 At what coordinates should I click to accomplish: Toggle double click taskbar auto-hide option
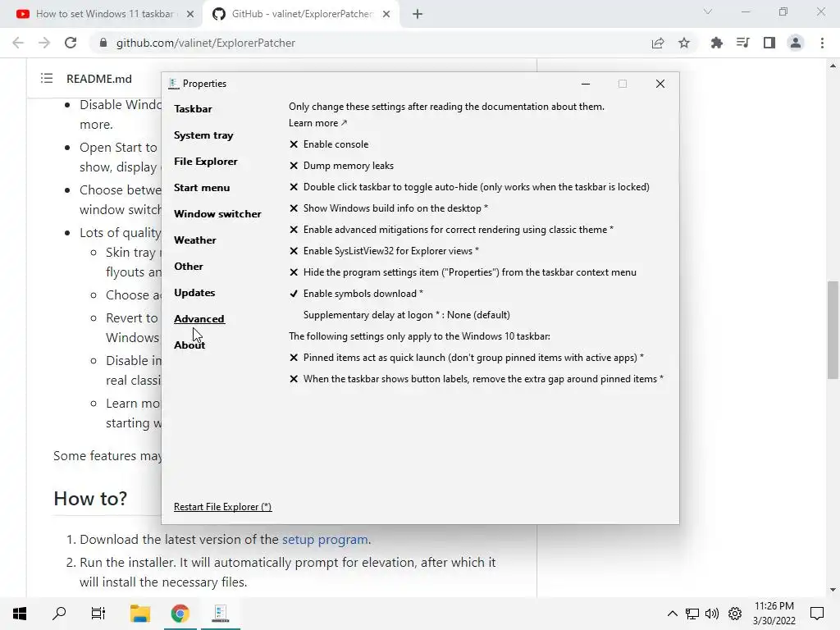[x=469, y=187]
